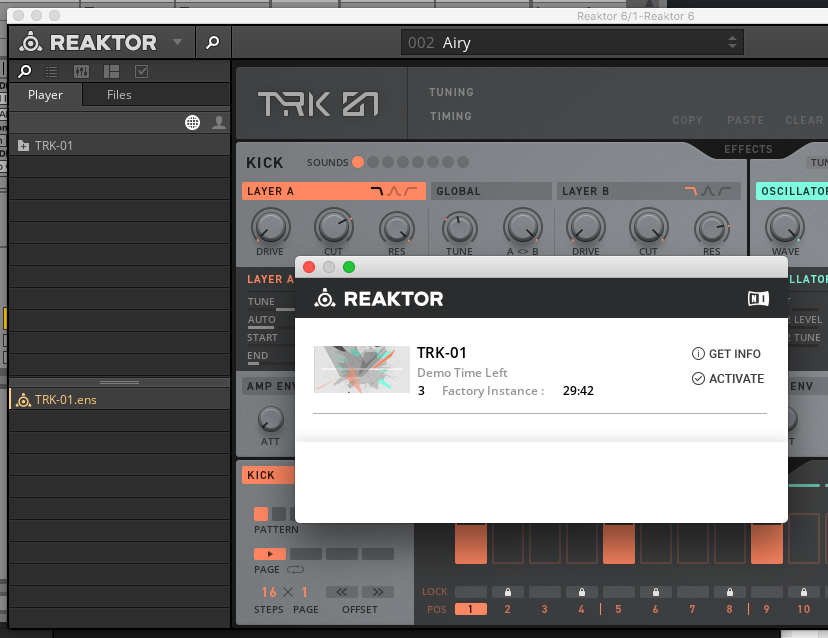Click the GLOBAL TUNE knob
The image size is (828, 638).
coord(459,228)
